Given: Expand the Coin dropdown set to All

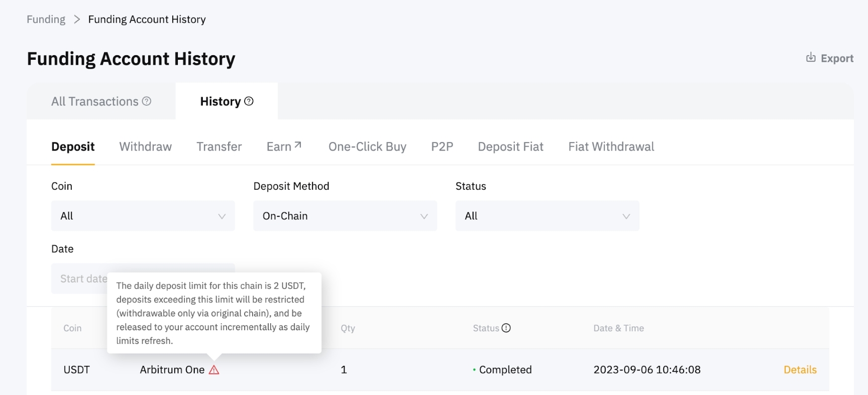Looking at the screenshot, I should [143, 216].
